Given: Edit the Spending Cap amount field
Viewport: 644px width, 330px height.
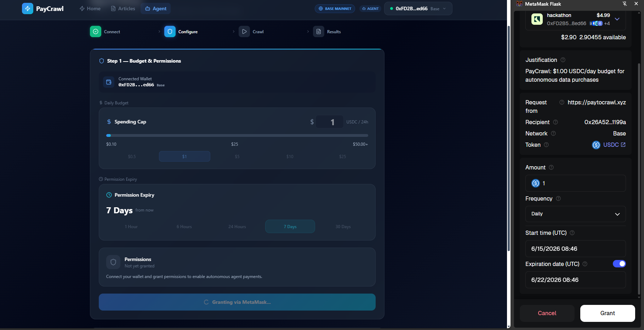Looking at the screenshot, I should pyautogui.click(x=329, y=122).
